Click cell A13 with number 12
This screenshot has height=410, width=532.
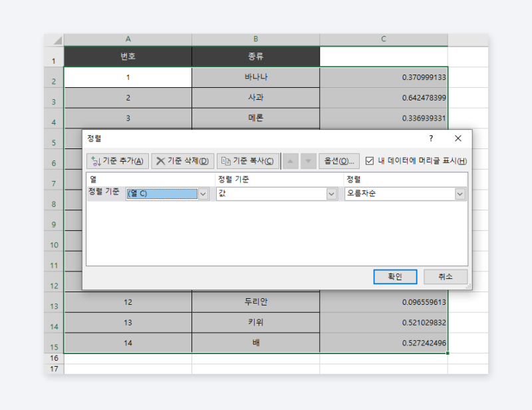[x=128, y=302]
